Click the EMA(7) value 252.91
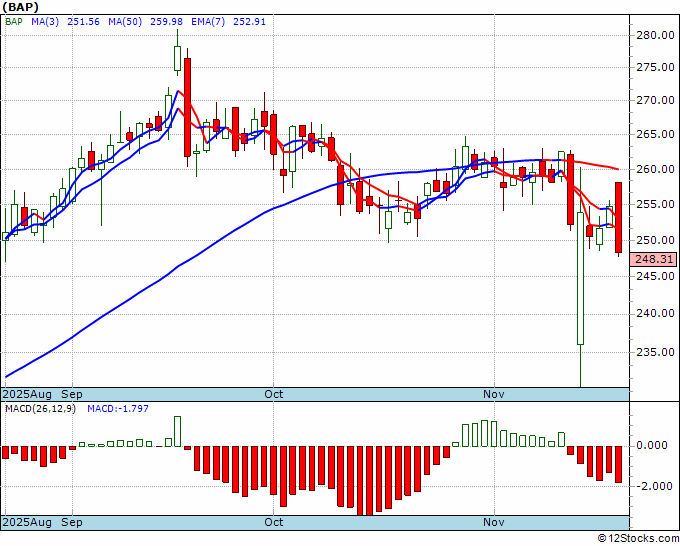 pos(249,22)
